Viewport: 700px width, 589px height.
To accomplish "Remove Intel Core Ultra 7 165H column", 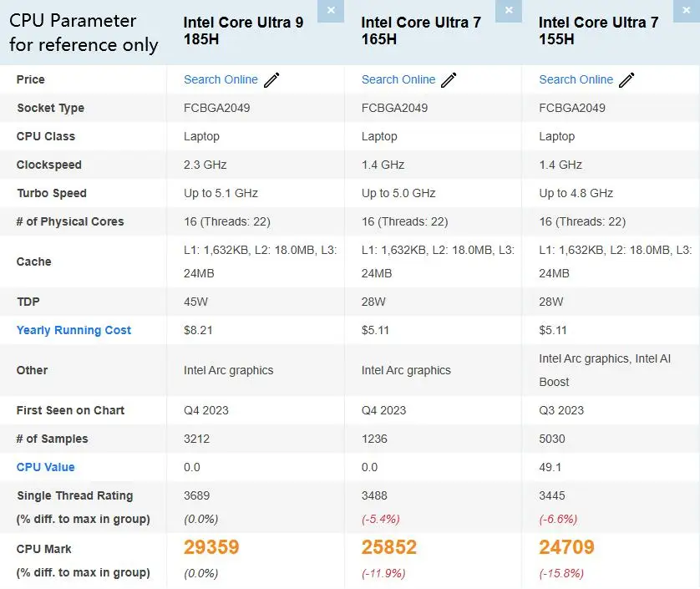I will pyautogui.click(x=509, y=11).
